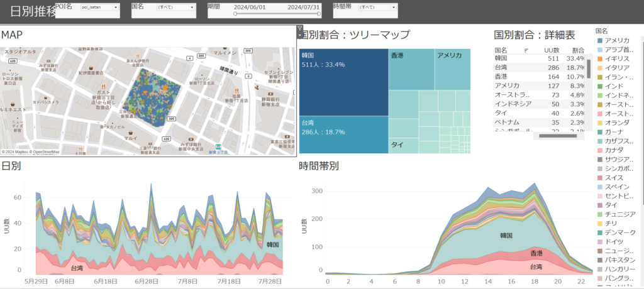644x289 pixels.
Task: Click the OpenStreetMap attribution link
Action: coord(47,152)
